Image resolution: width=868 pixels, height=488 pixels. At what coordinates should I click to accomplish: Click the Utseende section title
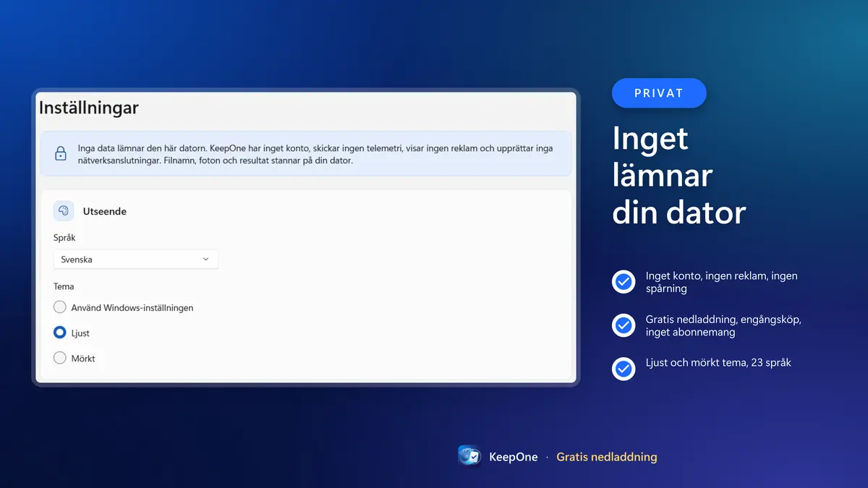[105, 211]
